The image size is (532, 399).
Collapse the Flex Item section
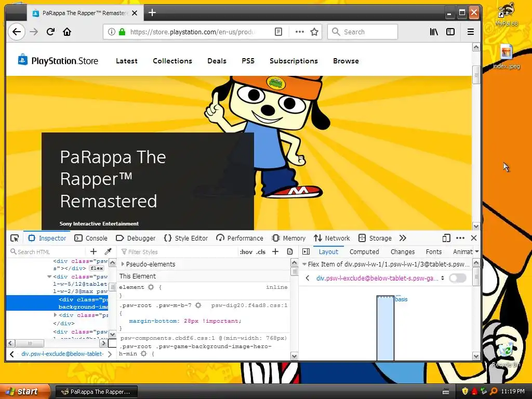(304, 264)
